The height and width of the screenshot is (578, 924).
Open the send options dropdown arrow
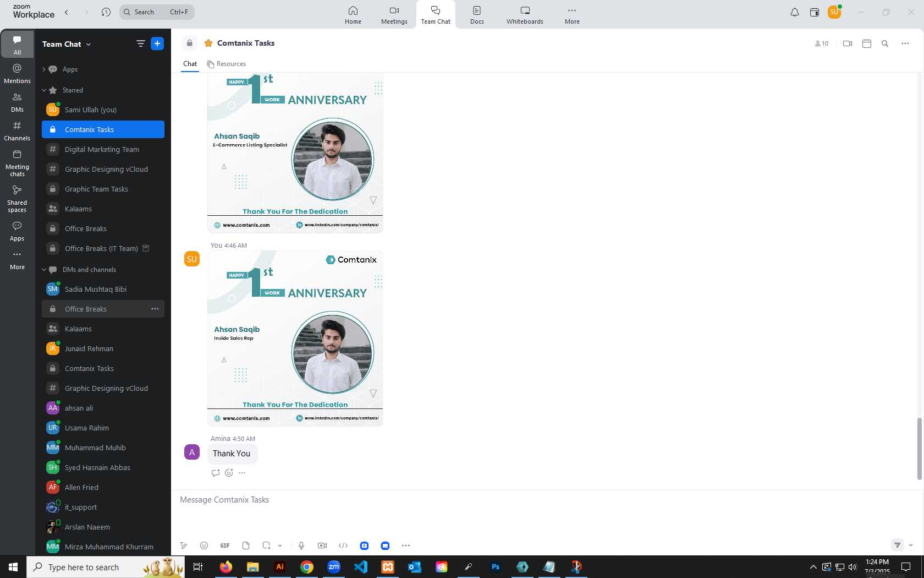click(x=911, y=545)
